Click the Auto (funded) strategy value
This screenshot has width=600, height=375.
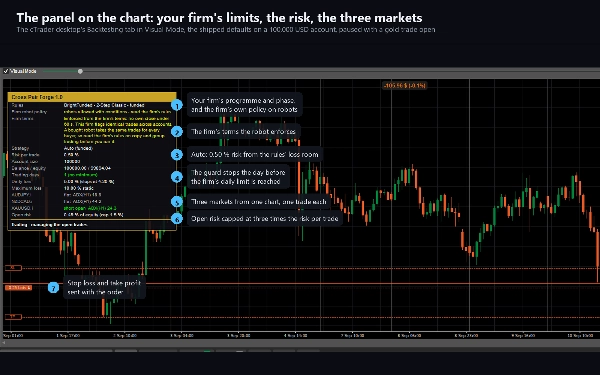point(78,148)
